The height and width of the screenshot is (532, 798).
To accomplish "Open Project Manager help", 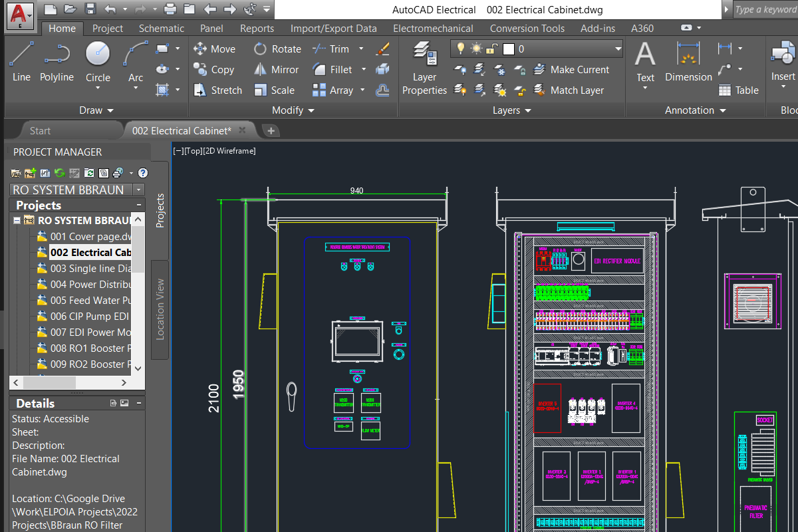I will point(142,173).
